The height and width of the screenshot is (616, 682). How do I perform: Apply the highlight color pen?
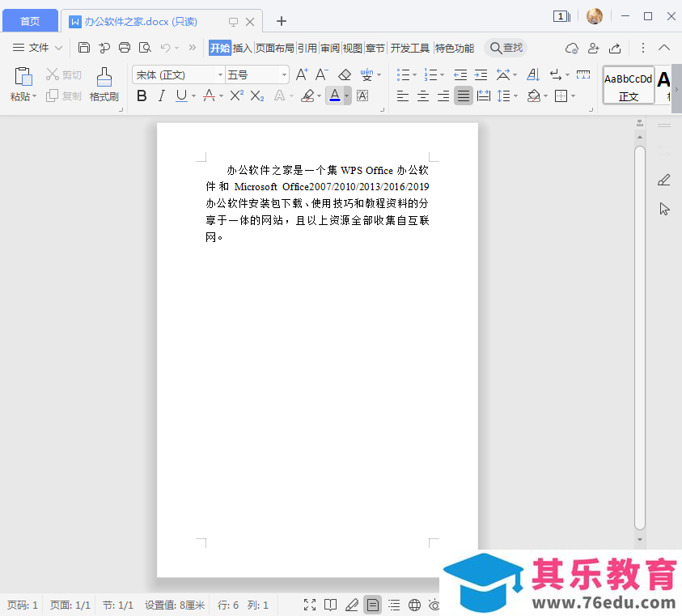pos(307,96)
